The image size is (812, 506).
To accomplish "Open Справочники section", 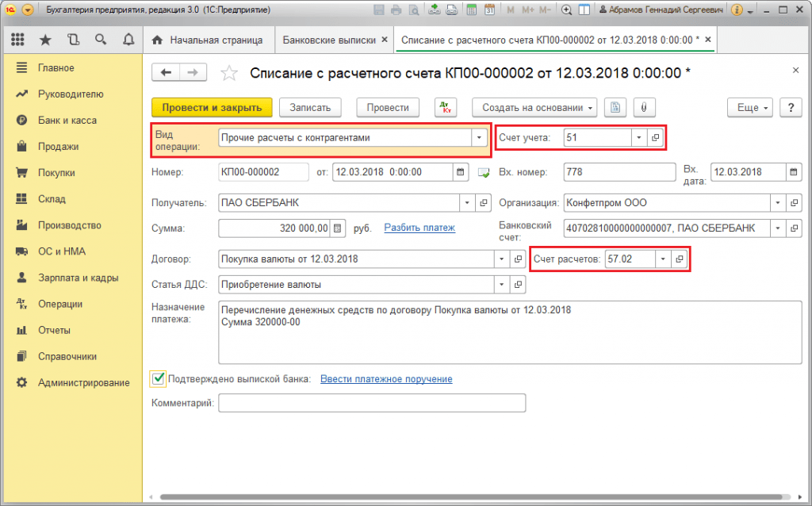I will point(67,356).
